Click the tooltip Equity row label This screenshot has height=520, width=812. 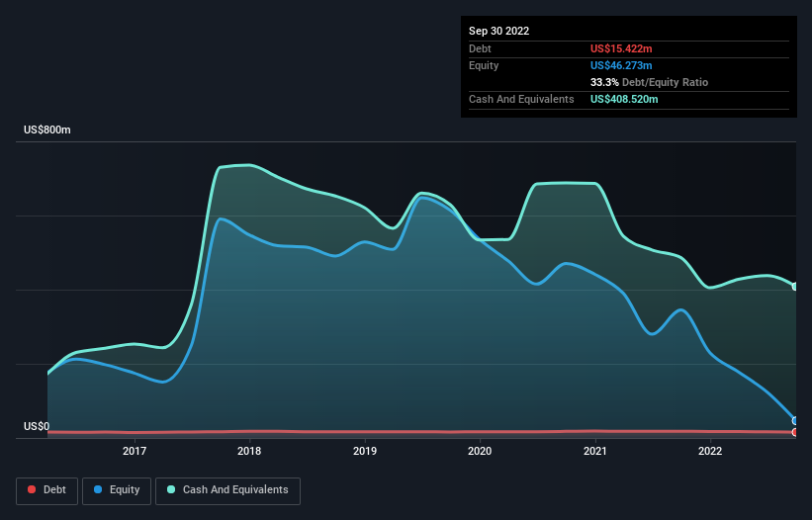coord(484,65)
